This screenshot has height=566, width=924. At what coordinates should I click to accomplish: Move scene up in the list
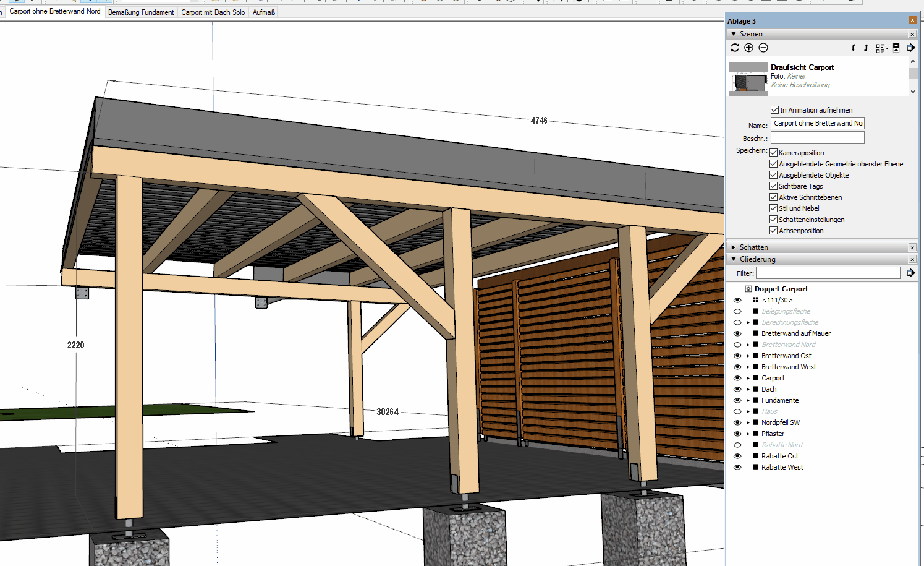coord(866,48)
